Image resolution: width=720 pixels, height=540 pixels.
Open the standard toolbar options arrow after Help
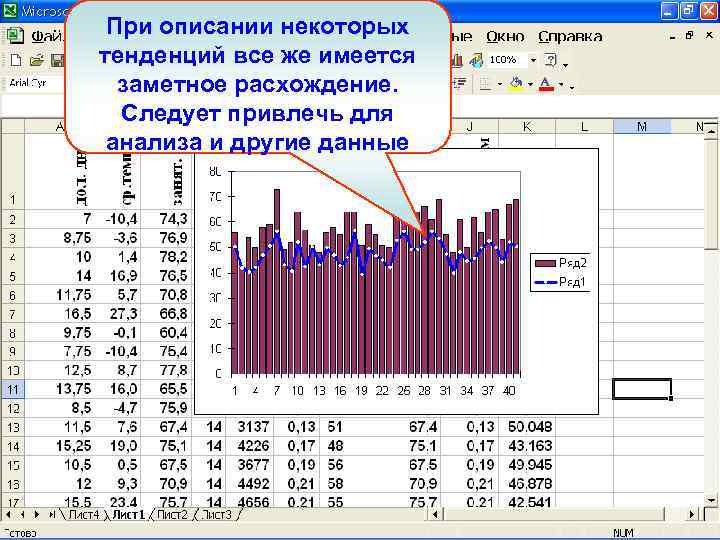(565, 65)
